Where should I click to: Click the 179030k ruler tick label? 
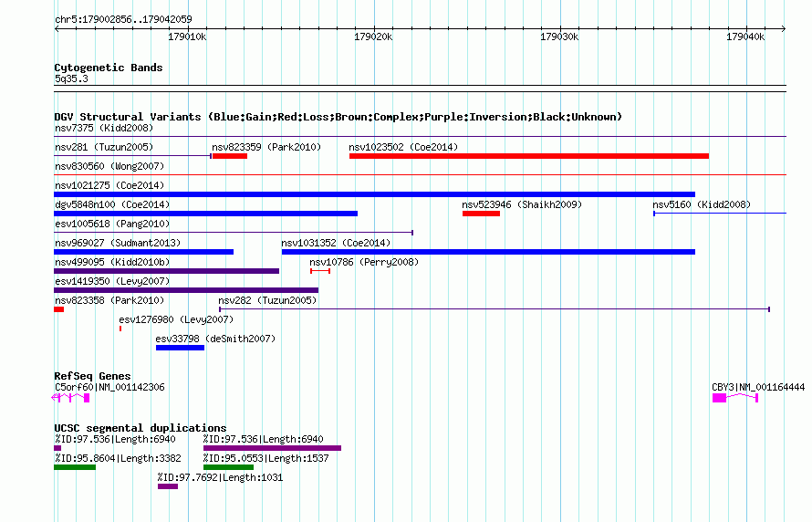pyautogui.click(x=559, y=37)
